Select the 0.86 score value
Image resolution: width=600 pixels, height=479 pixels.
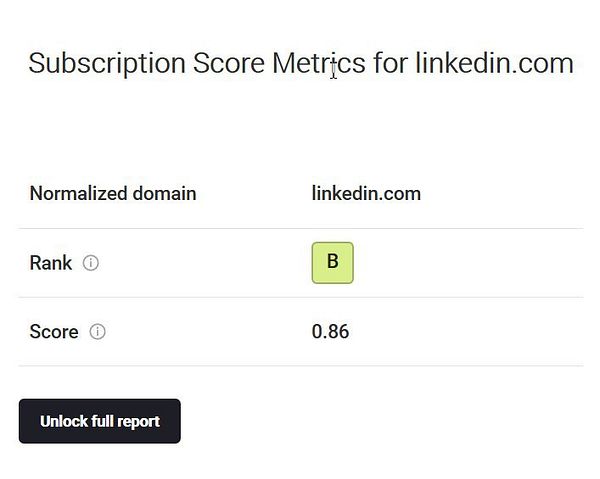(330, 331)
